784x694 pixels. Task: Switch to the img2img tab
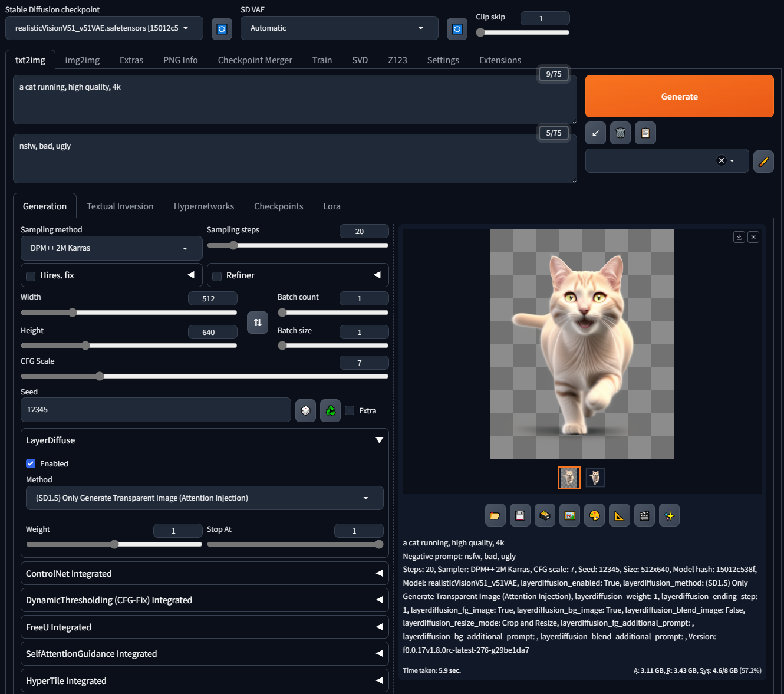(x=83, y=60)
